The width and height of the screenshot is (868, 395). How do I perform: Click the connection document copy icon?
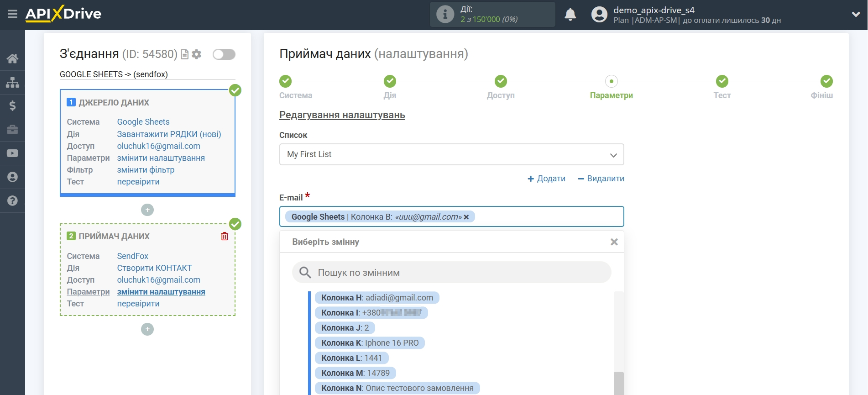[x=185, y=54]
